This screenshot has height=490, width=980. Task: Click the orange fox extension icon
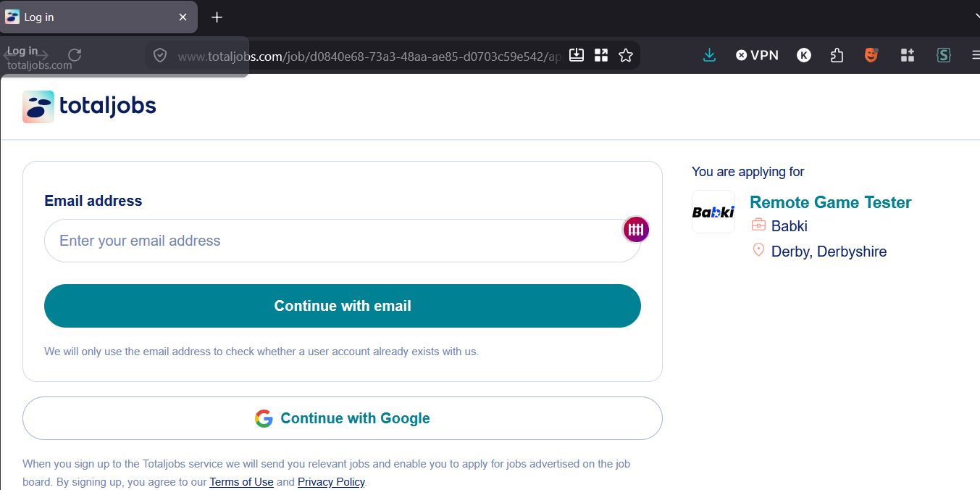pyautogui.click(x=871, y=55)
